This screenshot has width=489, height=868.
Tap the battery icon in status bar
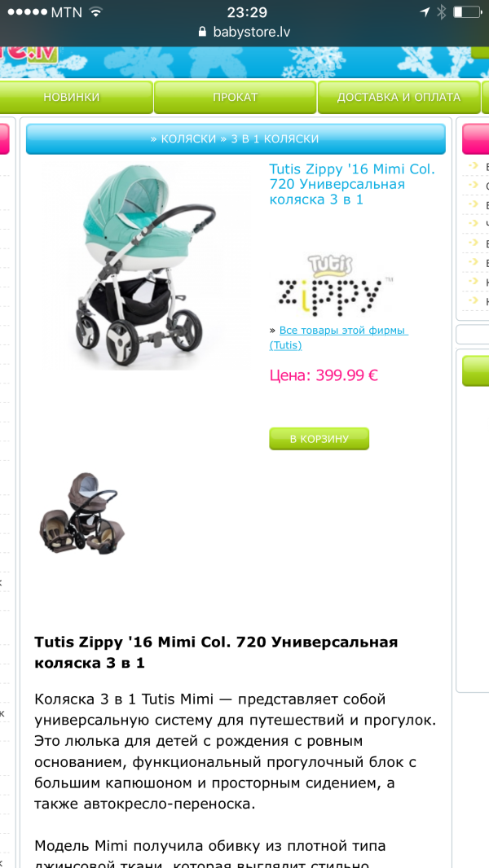(466, 12)
